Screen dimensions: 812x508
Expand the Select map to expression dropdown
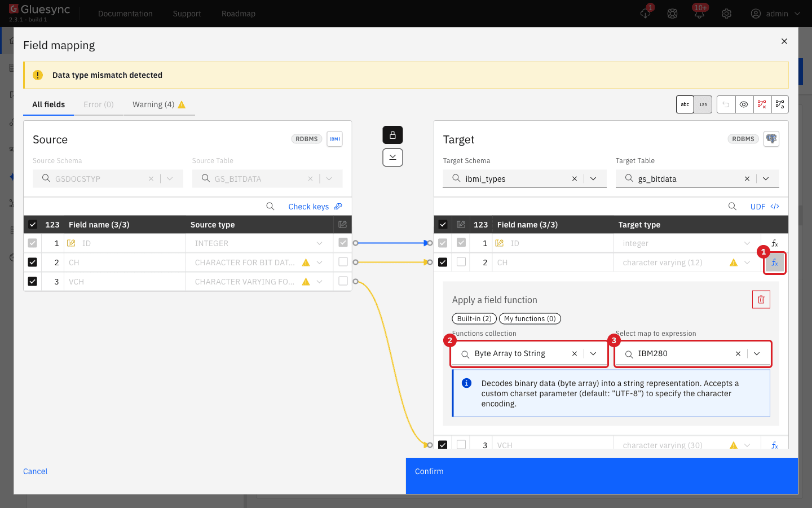tap(757, 354)
